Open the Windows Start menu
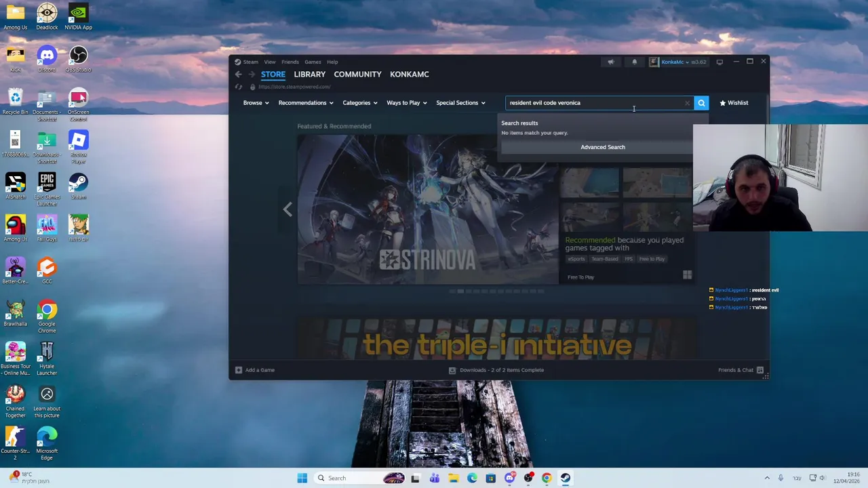868x488 pixels. click(302, 478)
